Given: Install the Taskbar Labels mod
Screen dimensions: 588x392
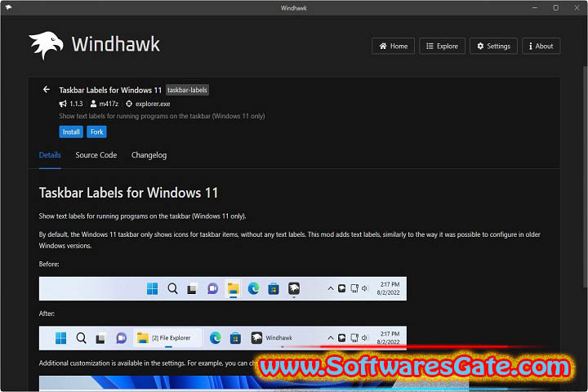Looking at the screenshot, I should pos(71,131).
